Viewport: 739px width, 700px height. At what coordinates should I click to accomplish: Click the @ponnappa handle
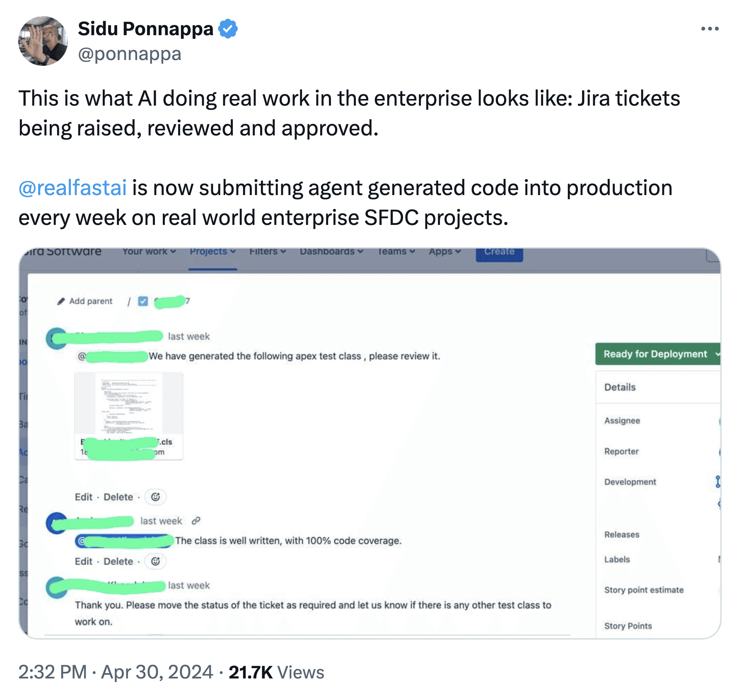tap(129, 54)
